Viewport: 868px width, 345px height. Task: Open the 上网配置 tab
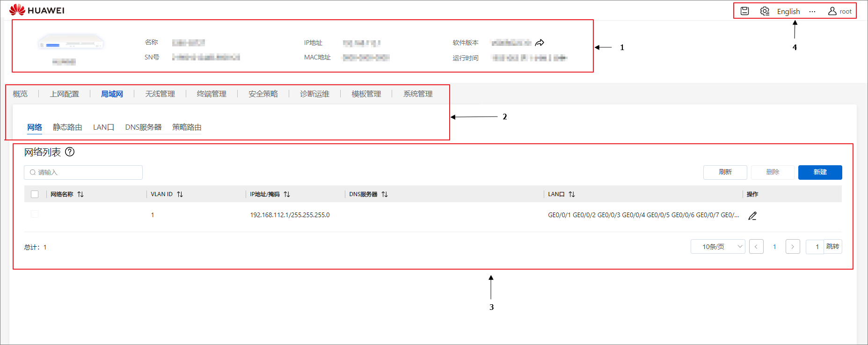pyautogui.click(x=65, y=94)
